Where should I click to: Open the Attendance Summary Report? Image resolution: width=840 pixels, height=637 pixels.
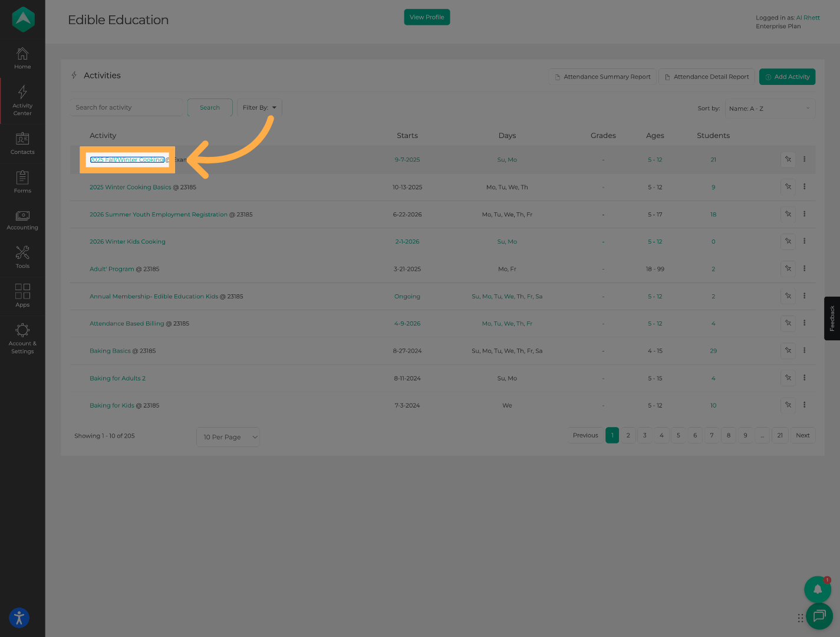click(x=602, y=77)
